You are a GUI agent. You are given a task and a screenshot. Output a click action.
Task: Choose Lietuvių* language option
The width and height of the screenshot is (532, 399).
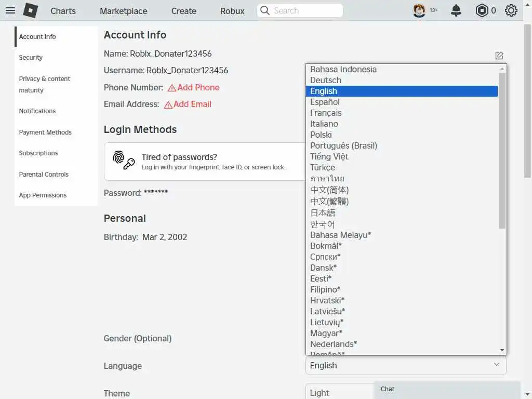point(402,322)
